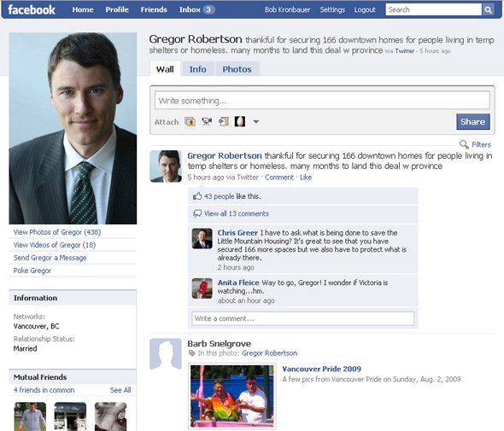Switch to the Photos tab
The height and width of the screenshot is (431, 504).
point(237,69)
